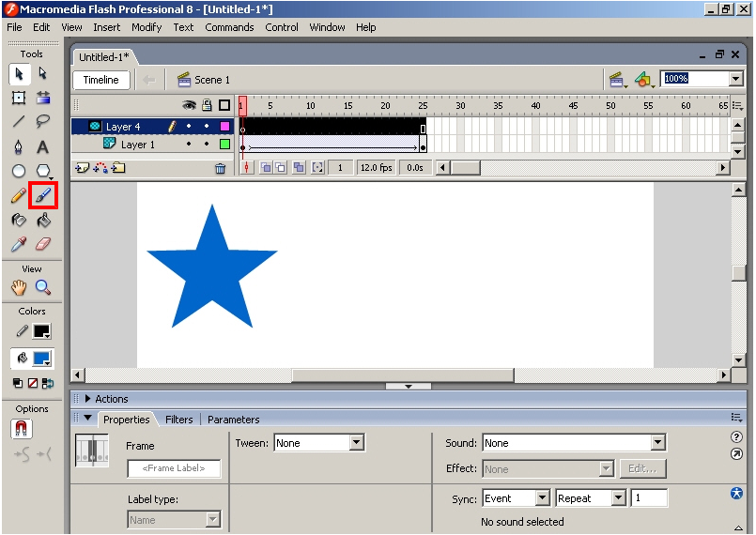756x535 pixels.
Task: Select the Gradient Transform tool
Action: [43, 98]
